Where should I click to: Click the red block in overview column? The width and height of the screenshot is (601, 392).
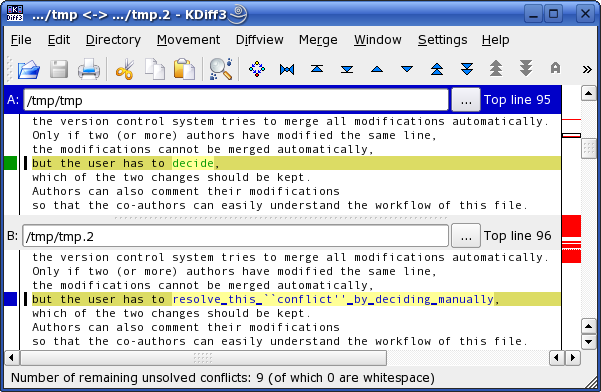pos(571,226)
